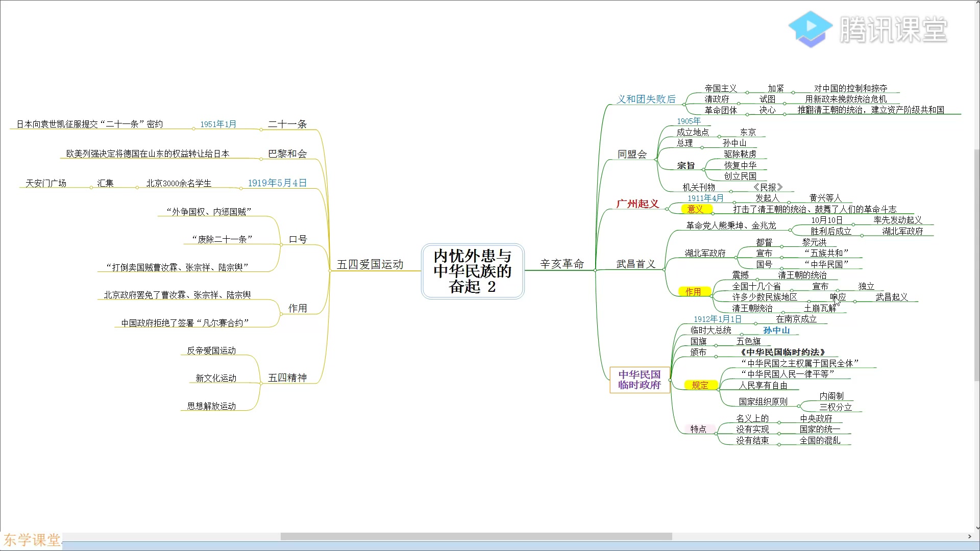This screenshot has width=980, height=551.
Task: Click the yellow-highlighted 规定 node
Action: 700,385
